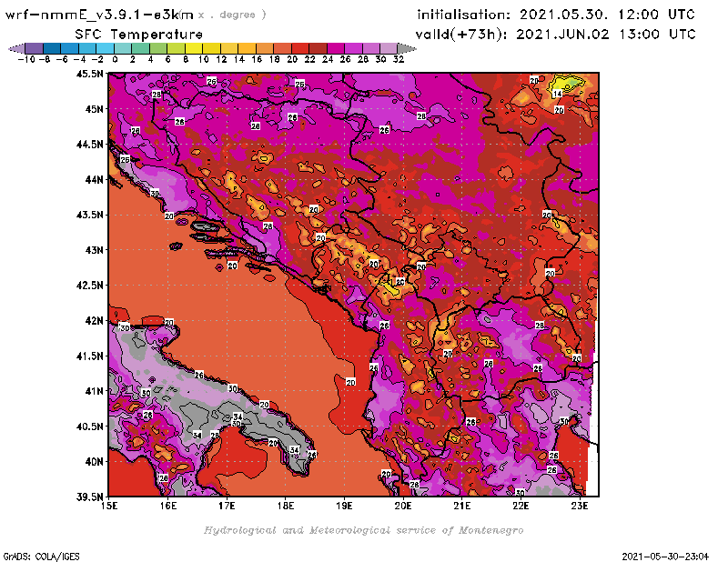Click the '43.5N' latitude axis label

[x=89, y=215]
